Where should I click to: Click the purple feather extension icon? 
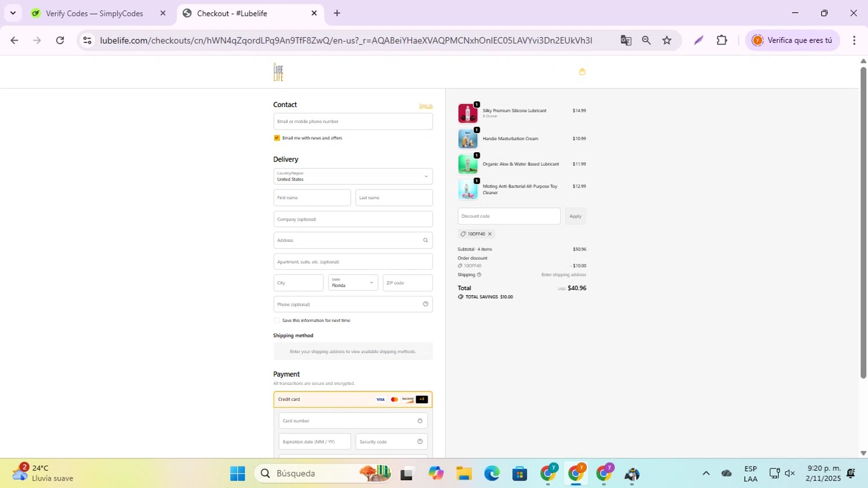(698, 40)
